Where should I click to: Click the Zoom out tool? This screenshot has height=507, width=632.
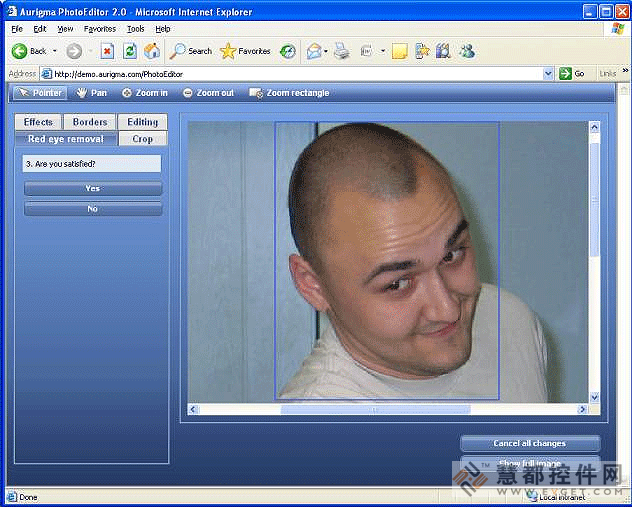coord(208,93)
